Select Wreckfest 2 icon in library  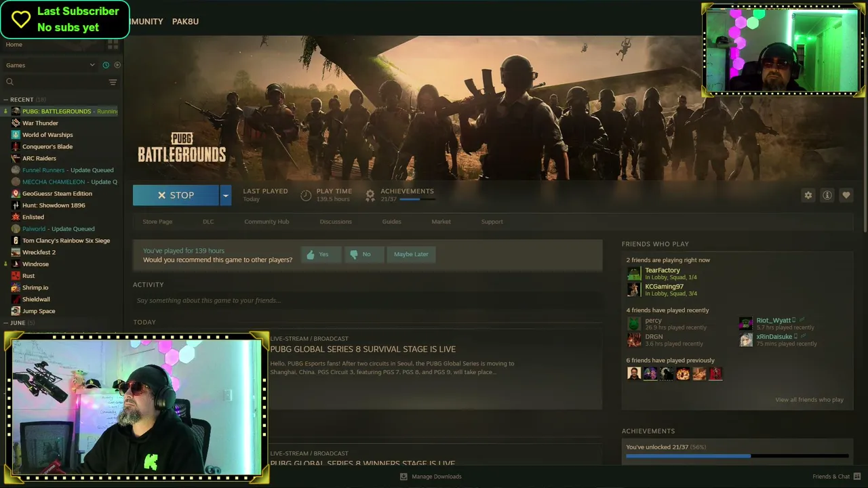click(16, 252)
